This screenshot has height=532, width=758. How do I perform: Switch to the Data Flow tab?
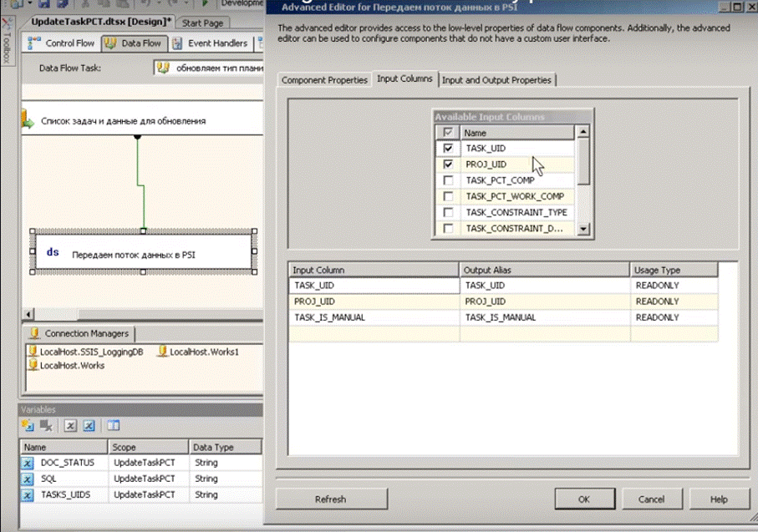point(135,43)
